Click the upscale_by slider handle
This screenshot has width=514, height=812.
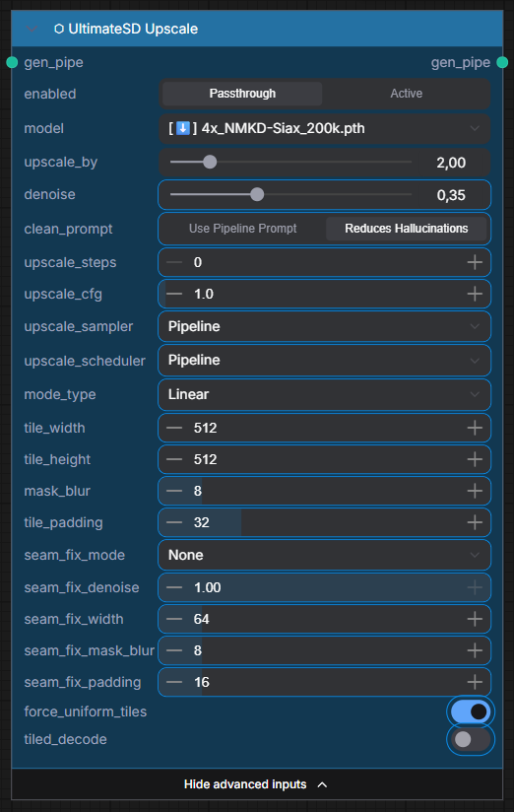pyautogui.click(x=210, y=162)
